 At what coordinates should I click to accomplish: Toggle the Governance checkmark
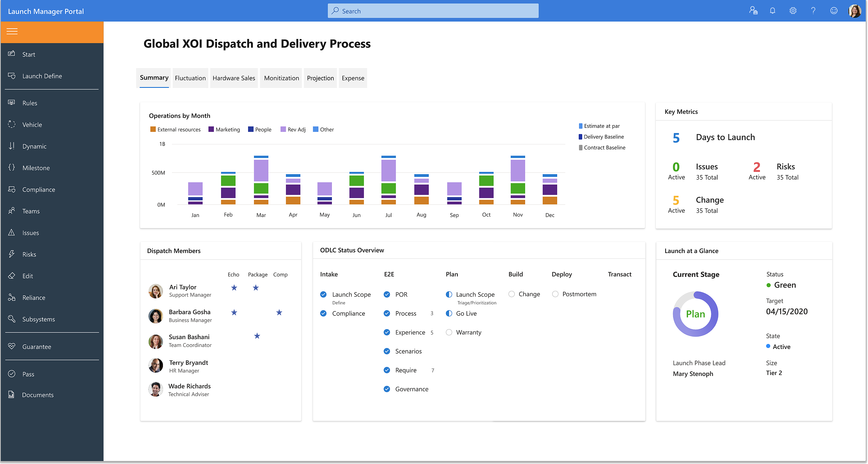(387, 389)
